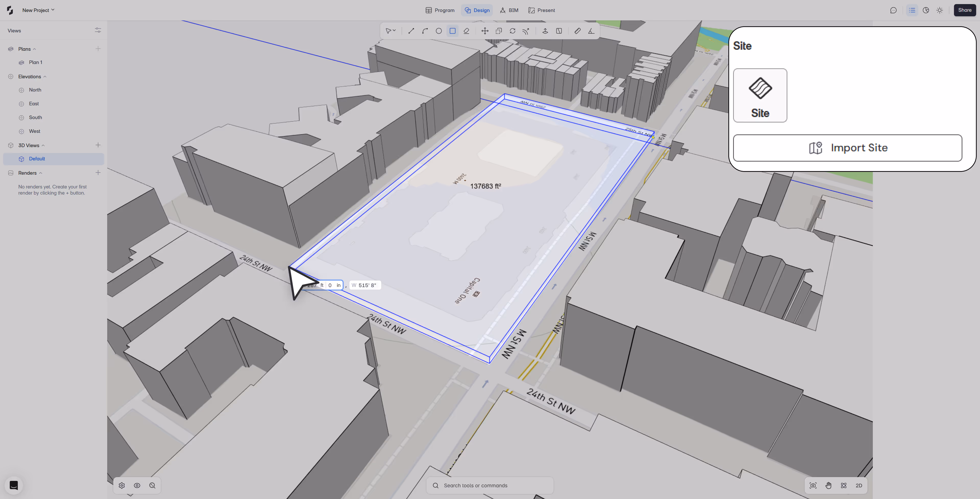Activate the Orbit tool

(x=843, y=485)
